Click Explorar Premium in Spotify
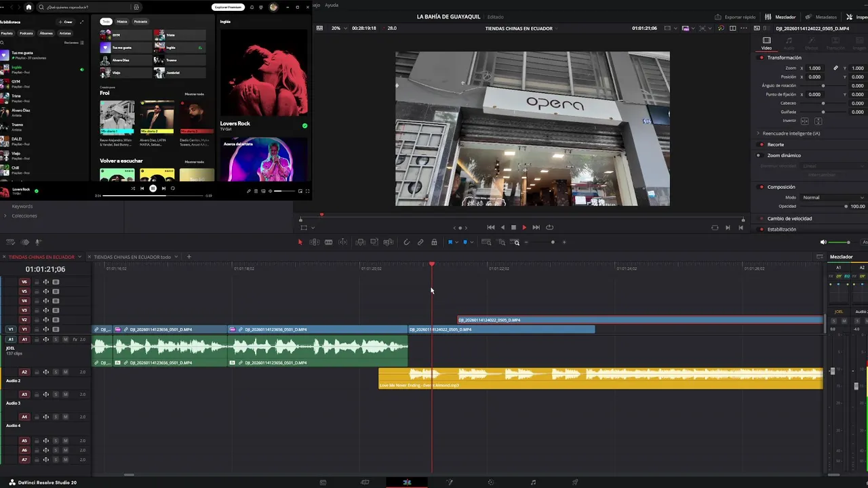Viewport: 868px width, 488px height. pos(228,7)
